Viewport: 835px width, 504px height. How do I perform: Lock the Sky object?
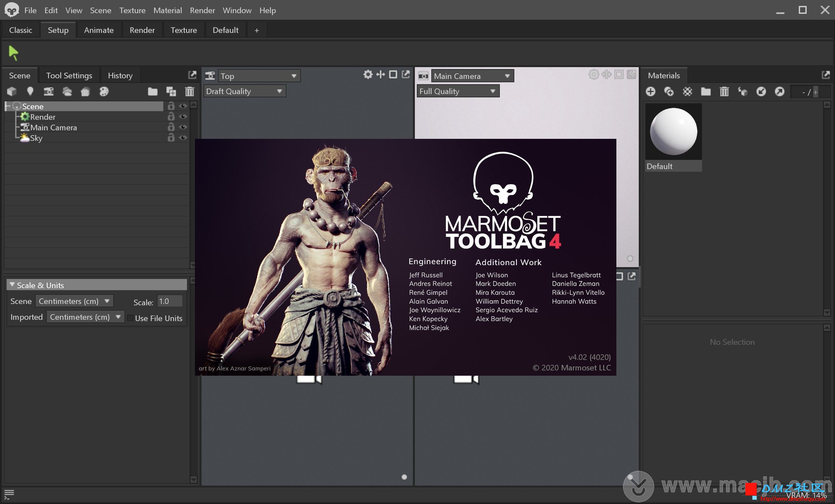coord(171,138)
